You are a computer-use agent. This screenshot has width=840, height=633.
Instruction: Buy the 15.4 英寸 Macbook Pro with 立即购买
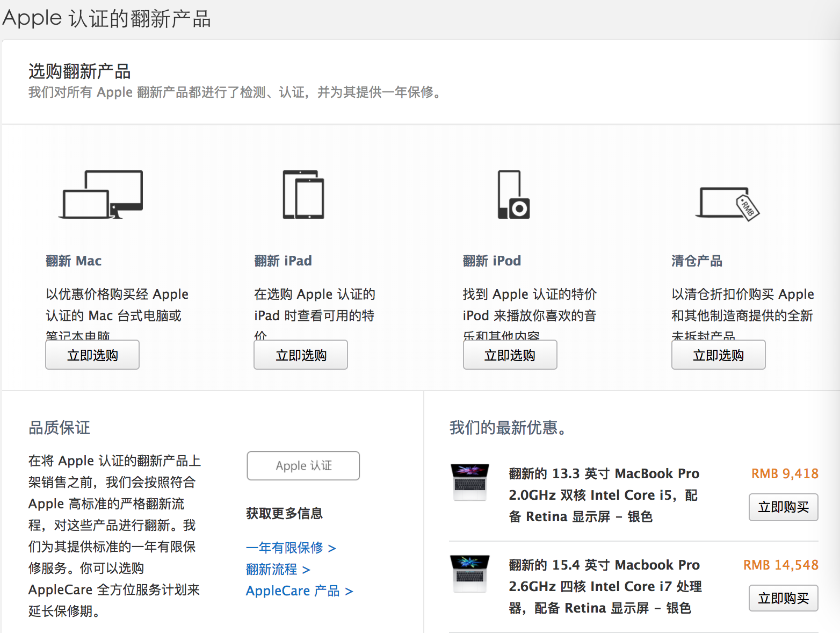tap(784, 598)
